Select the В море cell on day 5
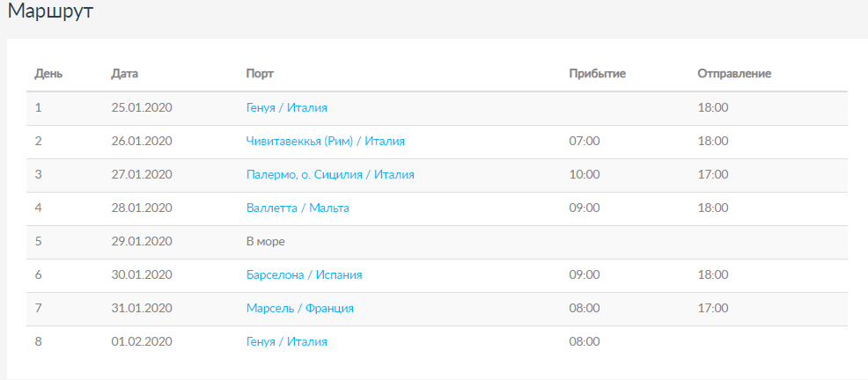 tap(266, 241)
